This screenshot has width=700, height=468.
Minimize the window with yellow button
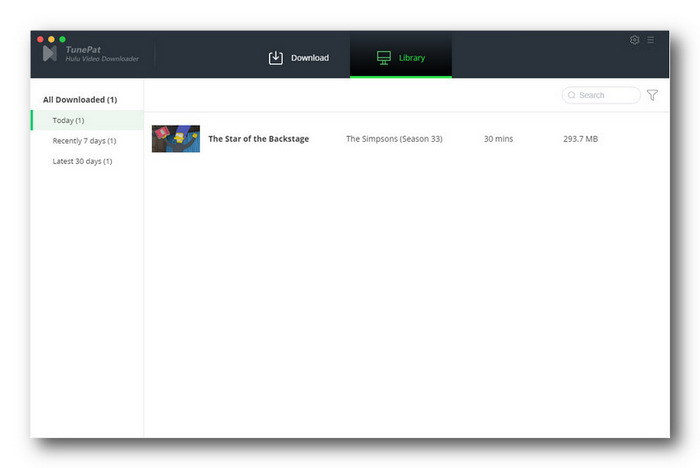pyautogui.click(x=51, y=39)
